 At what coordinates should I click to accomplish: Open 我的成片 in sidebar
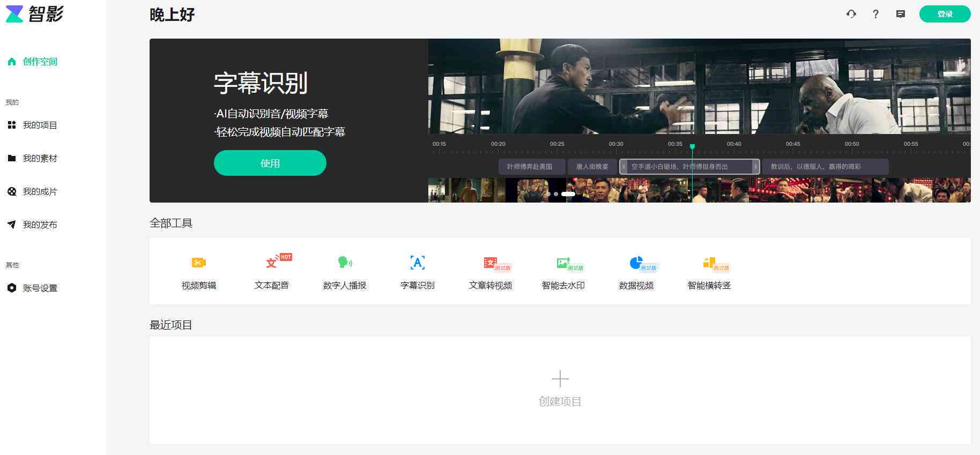point(33,191)
